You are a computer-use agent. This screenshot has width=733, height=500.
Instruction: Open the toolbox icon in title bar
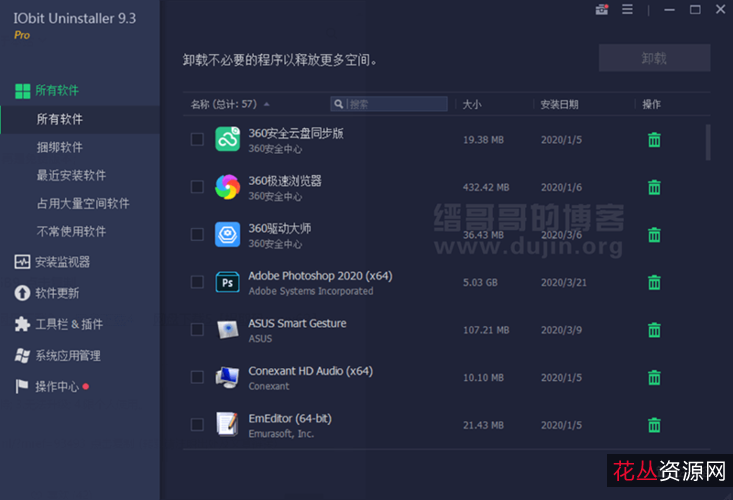click(x=602, y=10)
